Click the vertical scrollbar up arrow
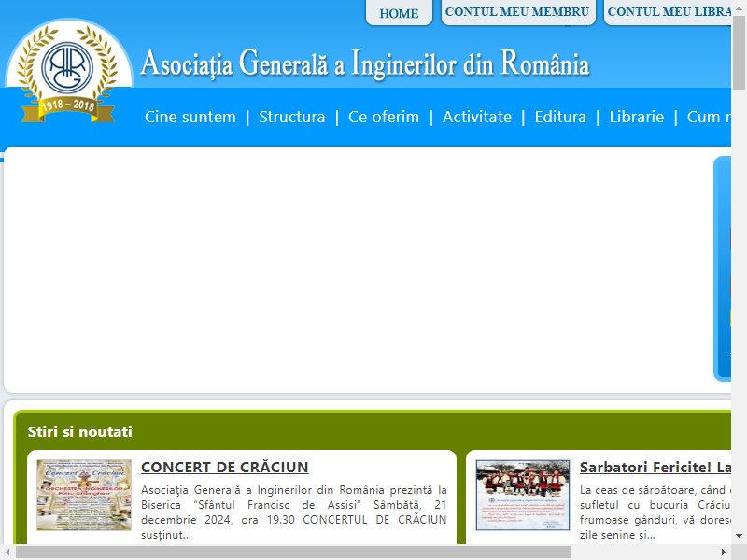 pos(739,7)
